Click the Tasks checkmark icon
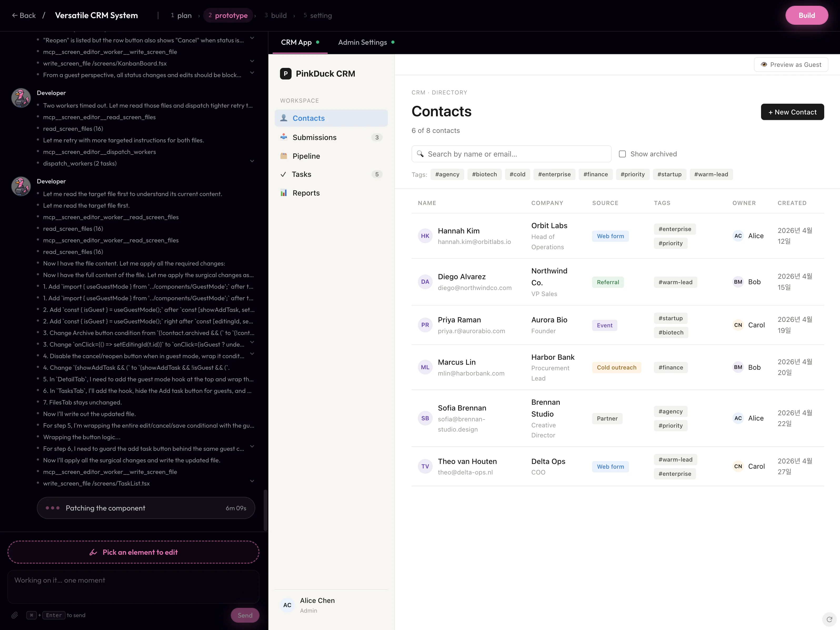840x630 pixels. tap(283, 174)
